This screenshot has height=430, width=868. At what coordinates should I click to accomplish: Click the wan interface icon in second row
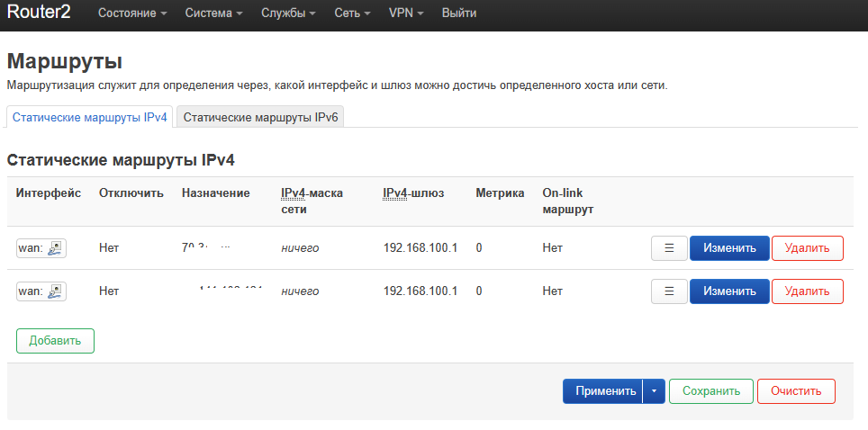point(55,291)
